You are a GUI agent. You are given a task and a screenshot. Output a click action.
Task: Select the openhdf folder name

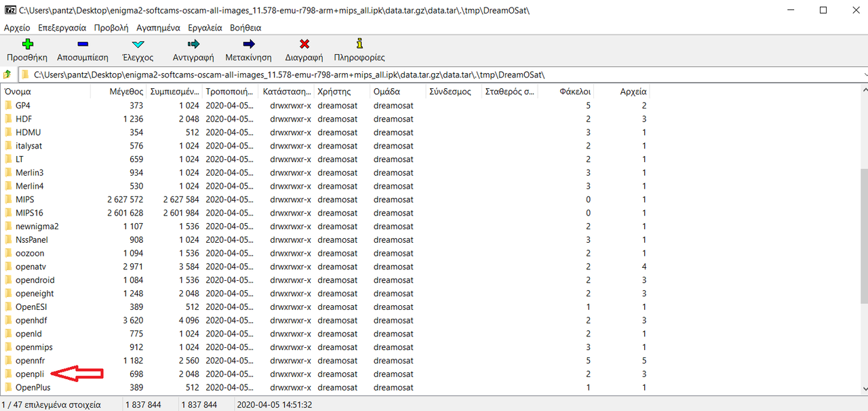tap(31, 320)
